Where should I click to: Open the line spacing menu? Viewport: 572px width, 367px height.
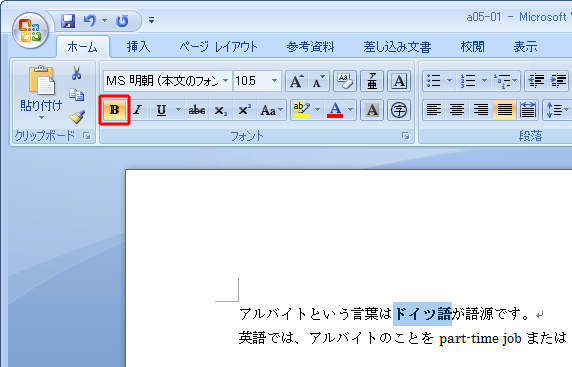(x=557, y=110)
